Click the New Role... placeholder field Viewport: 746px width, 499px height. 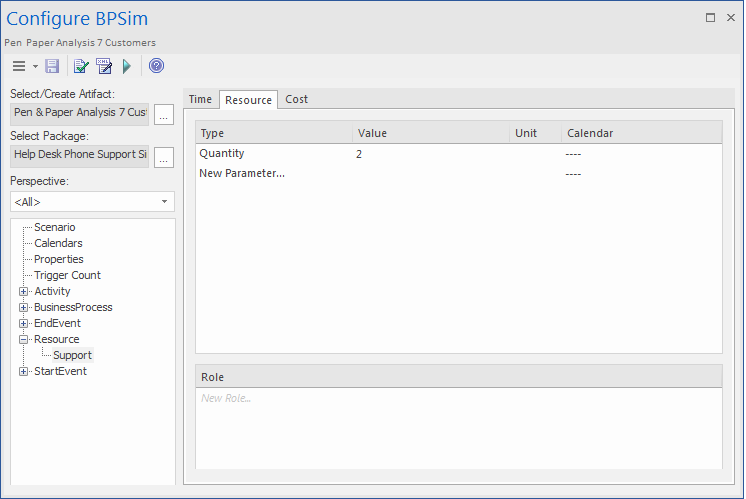[226, 398]
